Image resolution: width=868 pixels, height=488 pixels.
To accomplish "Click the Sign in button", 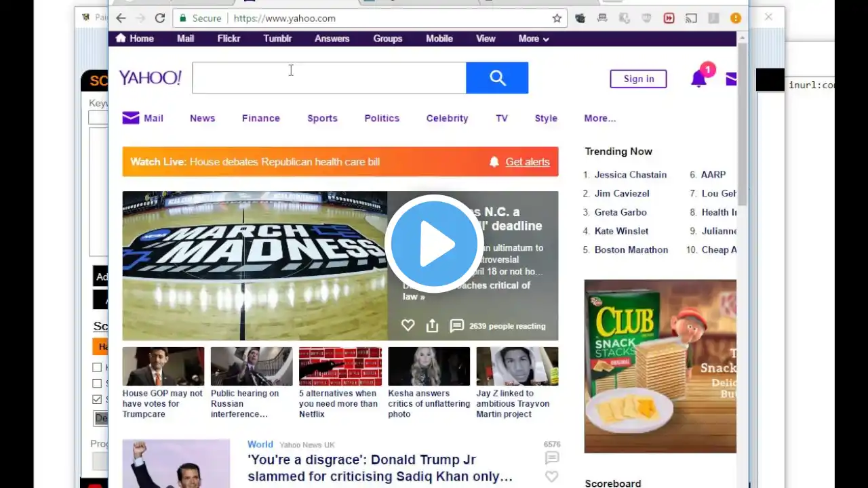I will tap(638, 79).
